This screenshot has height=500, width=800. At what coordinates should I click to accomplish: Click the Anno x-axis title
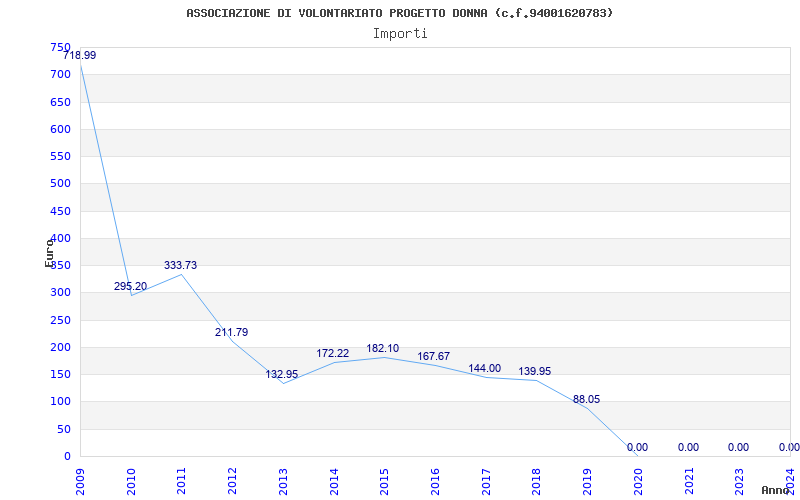[776, 490]
